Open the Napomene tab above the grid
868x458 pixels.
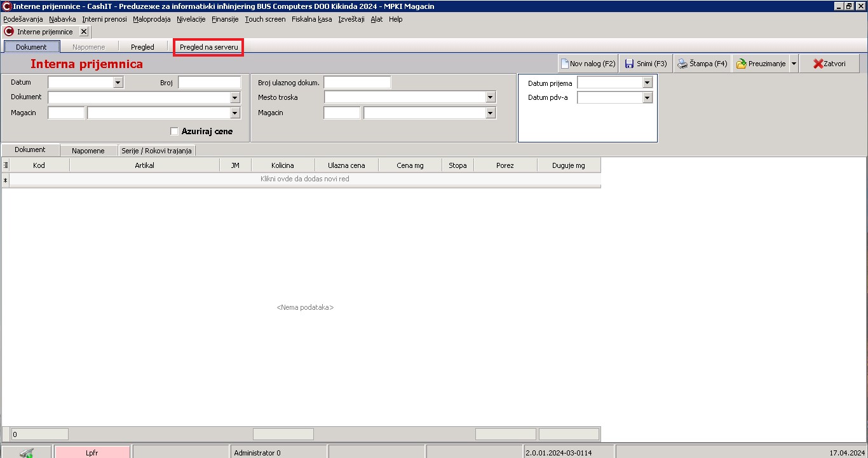pyautogui.click(x=88, y=151)
